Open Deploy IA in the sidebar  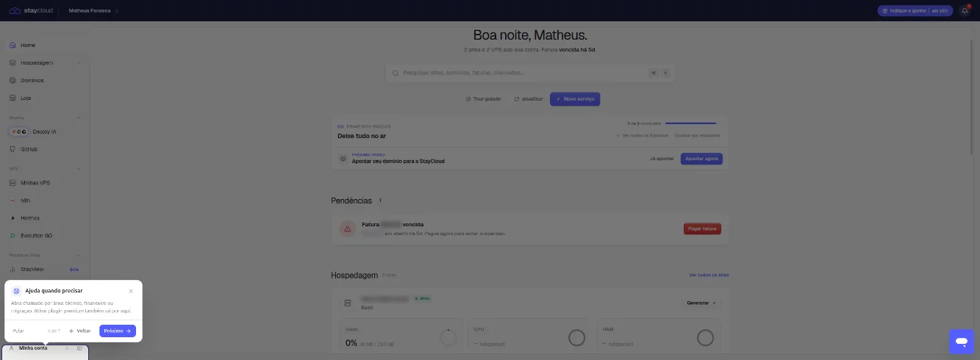tap(45, 132)
